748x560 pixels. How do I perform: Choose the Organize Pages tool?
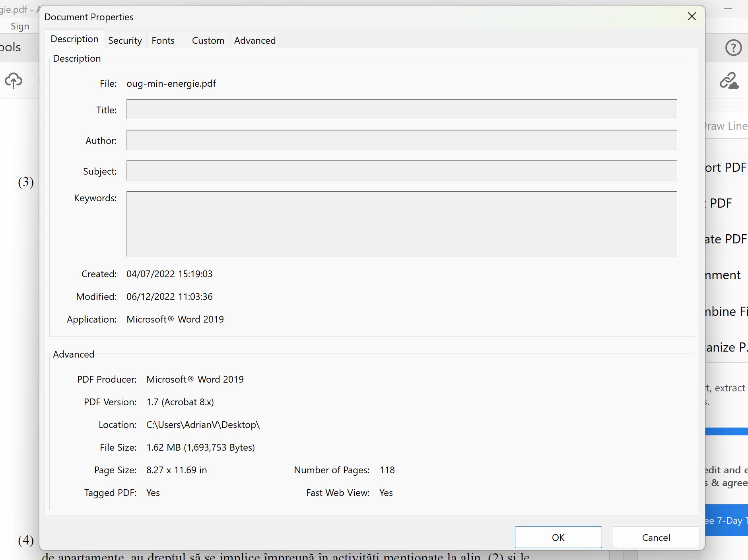point(726,347)
